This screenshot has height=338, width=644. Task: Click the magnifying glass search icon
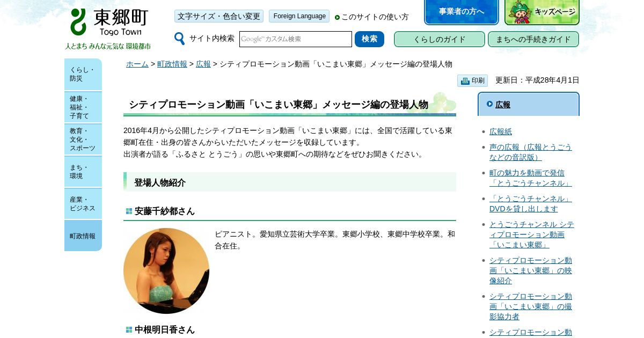(x=179, y=39)
